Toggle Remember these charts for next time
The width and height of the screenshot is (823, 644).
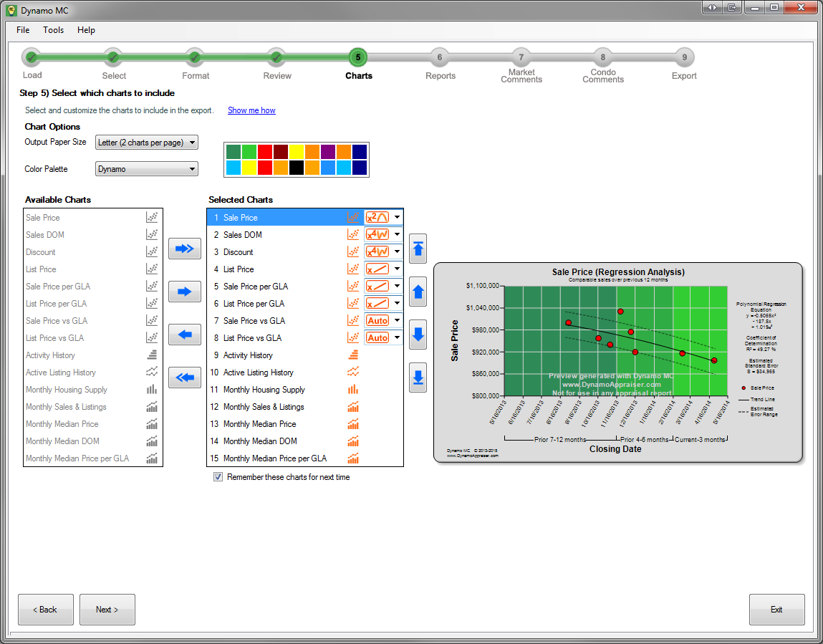[x=218, y=477]
